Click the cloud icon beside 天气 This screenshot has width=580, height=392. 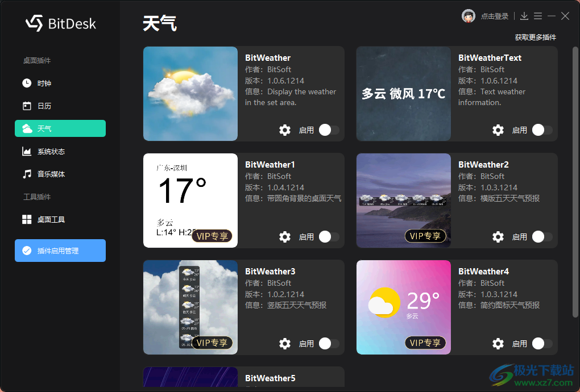(x=27, y=128)
